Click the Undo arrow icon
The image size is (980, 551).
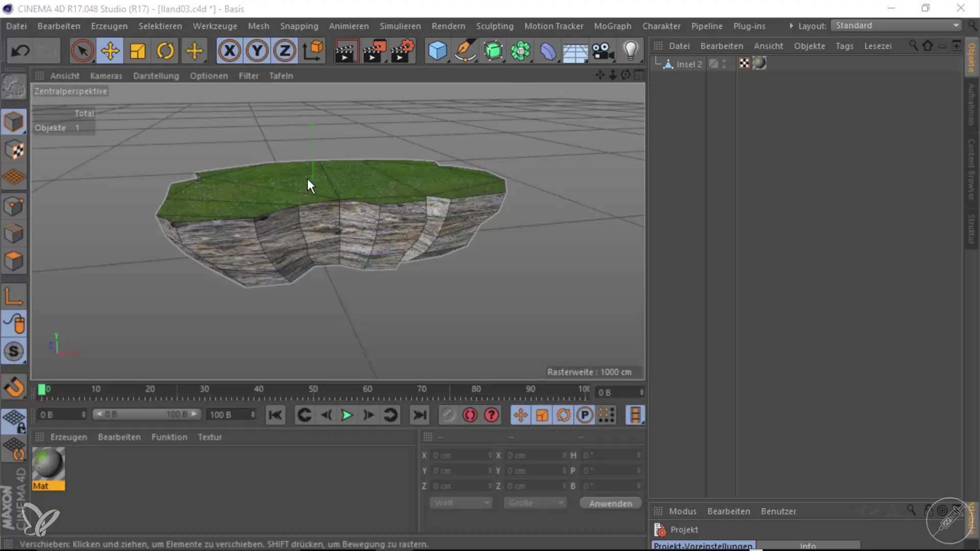pos(20,51)
